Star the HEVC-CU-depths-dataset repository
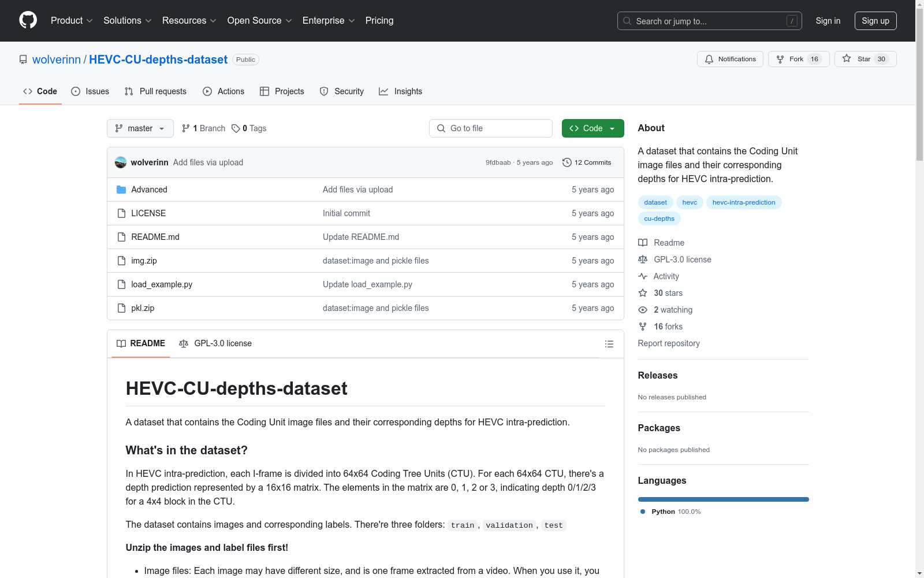Viewport: 924px width, 578px height. pos(865,59)
